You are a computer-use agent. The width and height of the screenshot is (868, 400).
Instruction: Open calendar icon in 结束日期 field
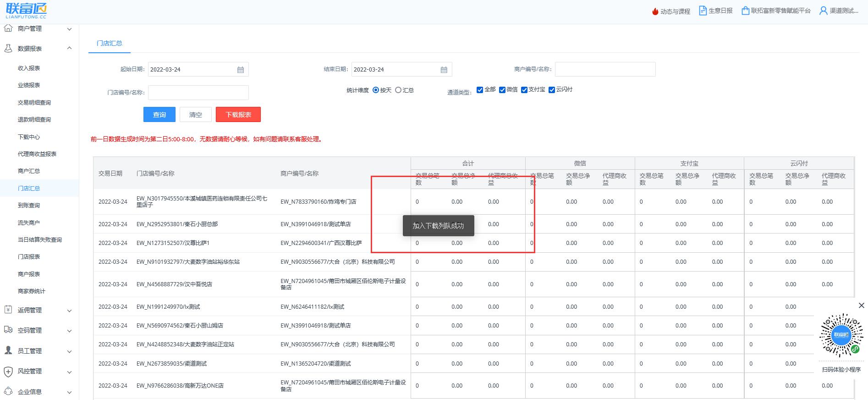(x=444, y=70)
